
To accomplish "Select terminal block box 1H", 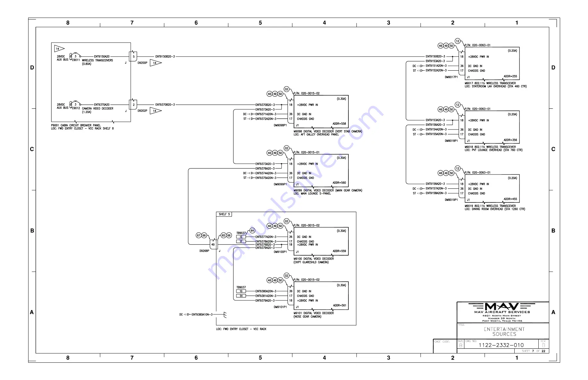I will click(x=241, y=296).
